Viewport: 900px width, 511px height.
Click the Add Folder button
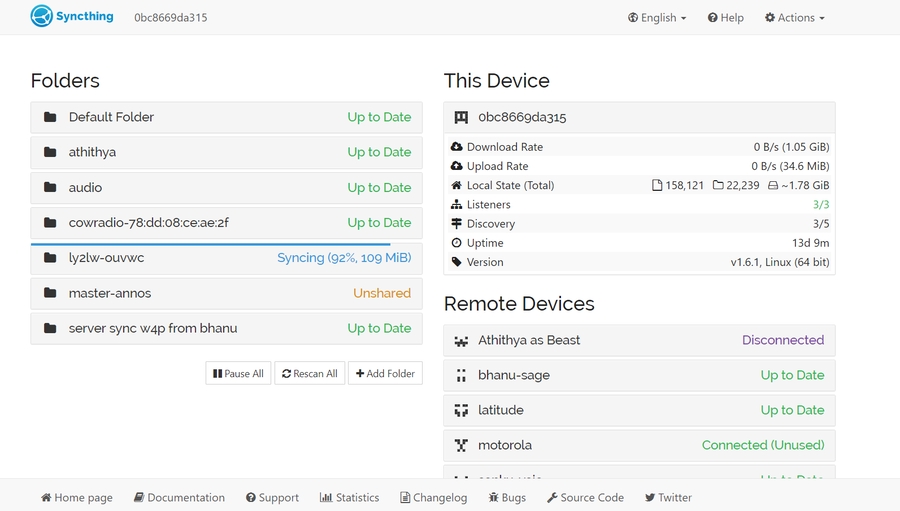coord(385,373)
